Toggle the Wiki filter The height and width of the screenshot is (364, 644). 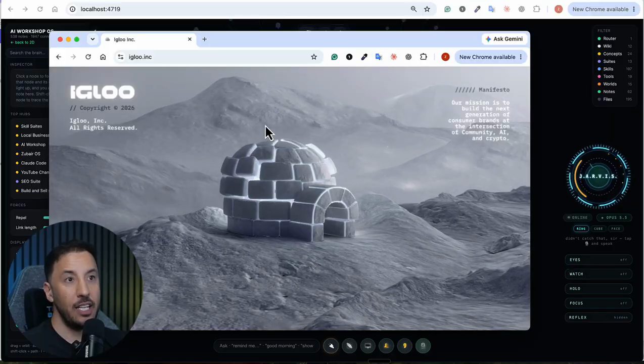tap(615, 47)
